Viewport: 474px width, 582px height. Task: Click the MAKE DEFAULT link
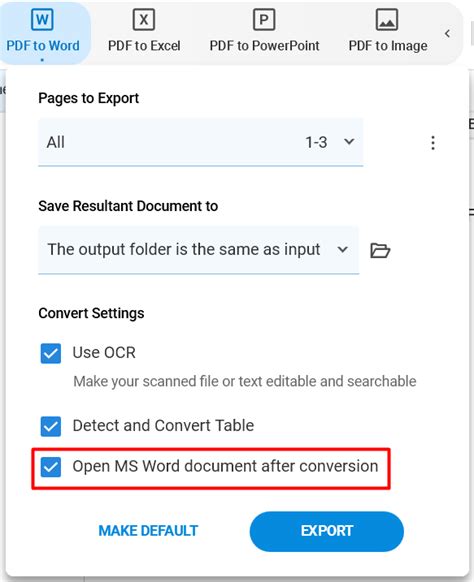[148, 531]
